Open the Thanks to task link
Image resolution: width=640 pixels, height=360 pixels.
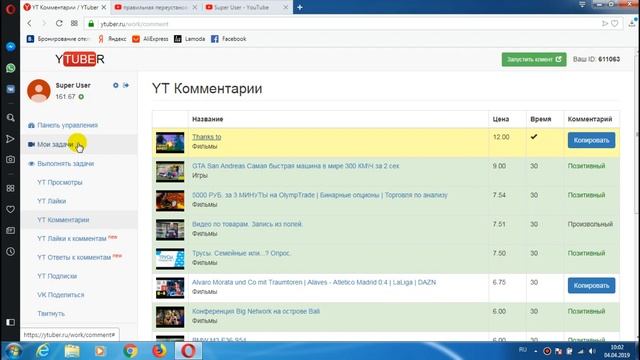pos(207,137)
